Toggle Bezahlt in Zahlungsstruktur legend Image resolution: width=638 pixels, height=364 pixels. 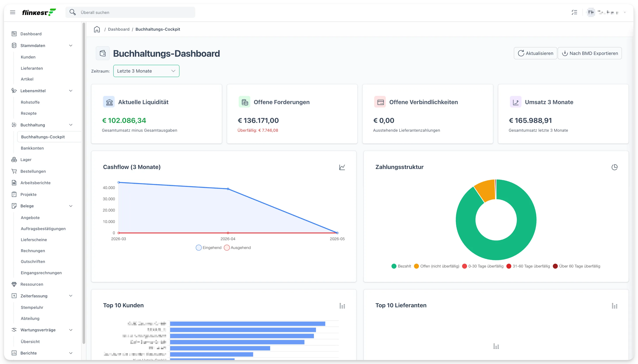pos(401,266)
